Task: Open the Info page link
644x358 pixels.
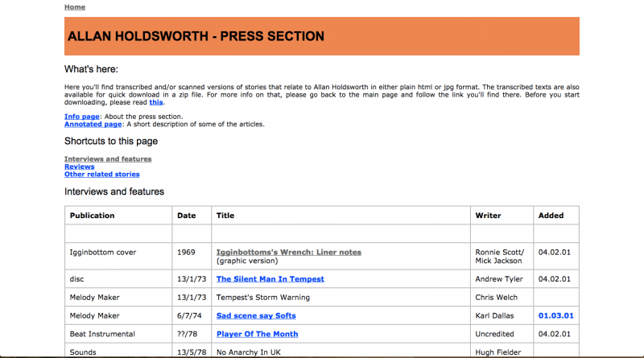Action: 82,117
